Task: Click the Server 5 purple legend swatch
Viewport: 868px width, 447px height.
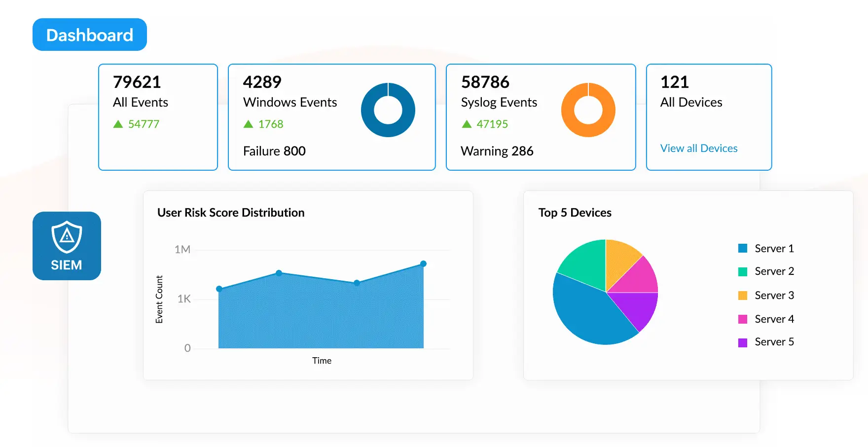Action: click(743, 342)
